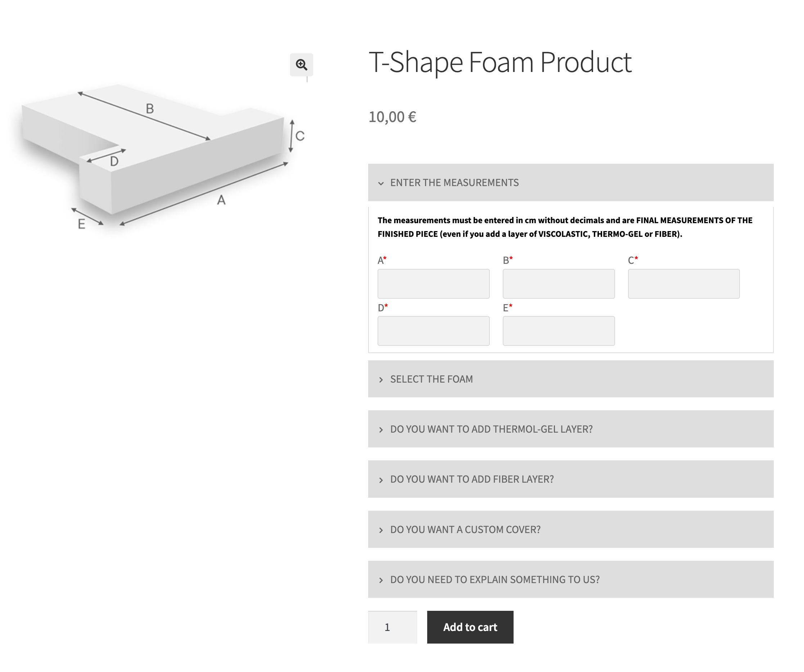The width and height of the screenshot is (804, 672).
Task: Click the E measurement input field
Action: coord(558,331)
